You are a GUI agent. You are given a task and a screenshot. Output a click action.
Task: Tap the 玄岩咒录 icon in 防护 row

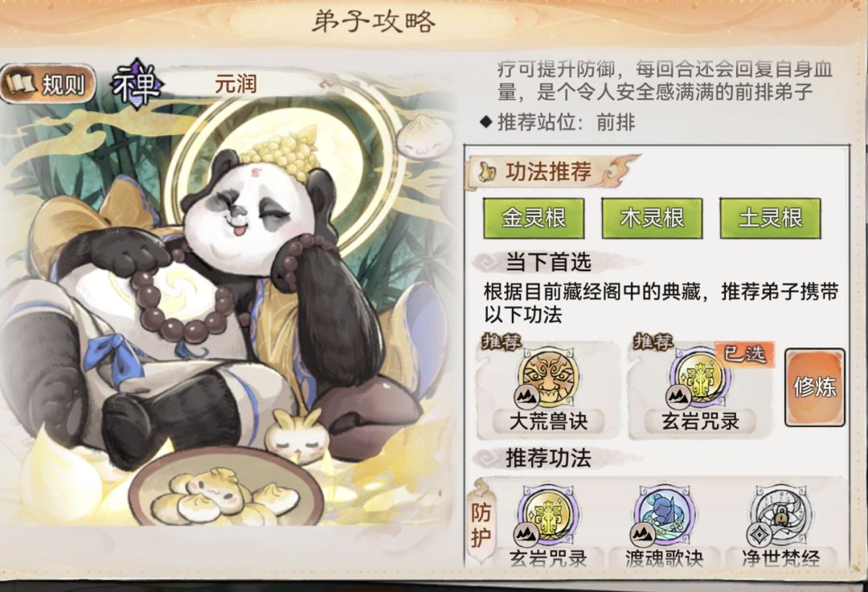click(548, 515)
